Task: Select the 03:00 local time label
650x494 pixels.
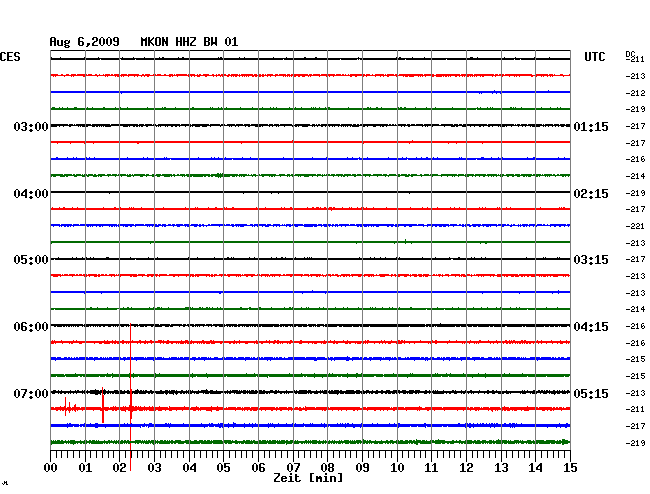Action: [x=31, y=126]
